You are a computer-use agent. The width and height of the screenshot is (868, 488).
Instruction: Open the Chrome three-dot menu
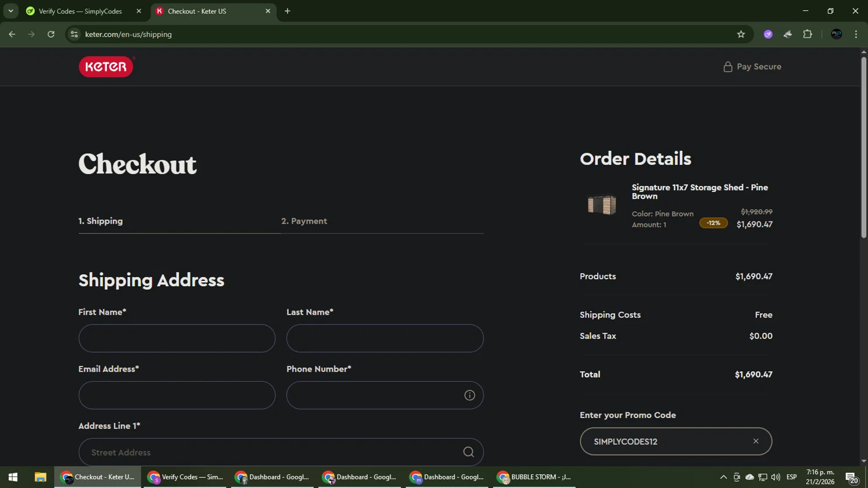pyautogui.click(x=856, y=34)
